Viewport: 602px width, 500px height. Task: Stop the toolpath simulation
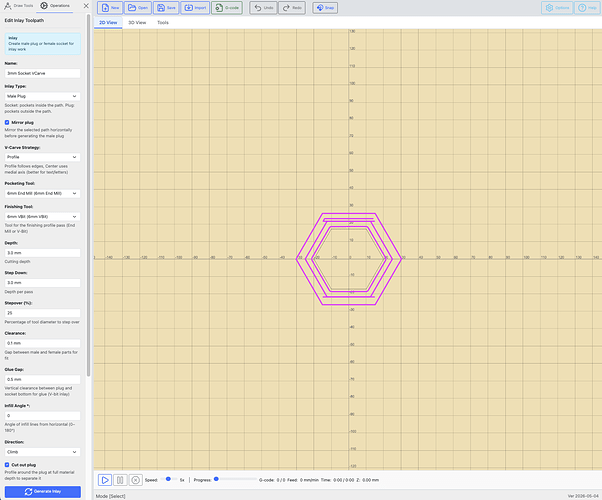135,480
